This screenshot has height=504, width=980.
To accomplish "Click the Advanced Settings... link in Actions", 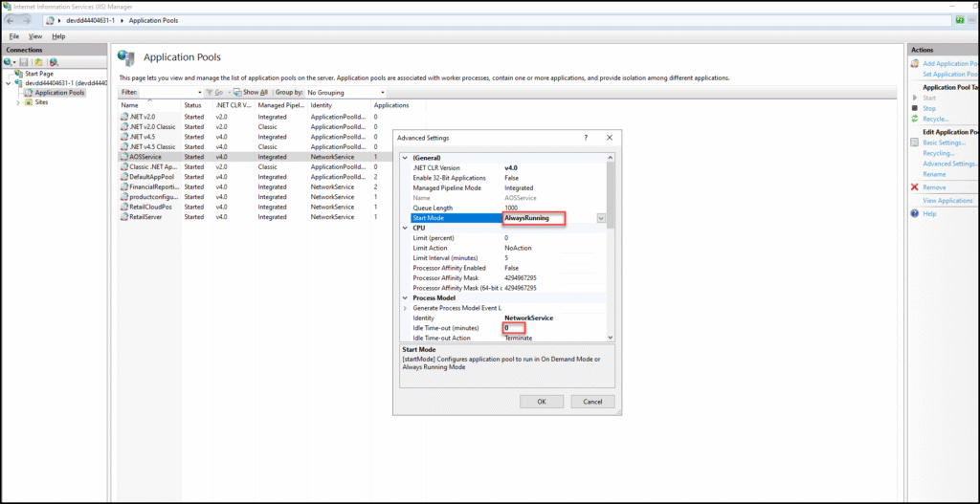I will tap(949, 164).
